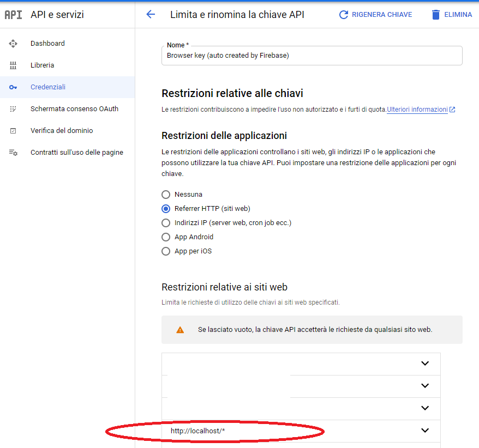Click the Schermata consenso OAuth icon
Image resolution: width=479 pixels, height=448 pixels.
pos(13,108)
